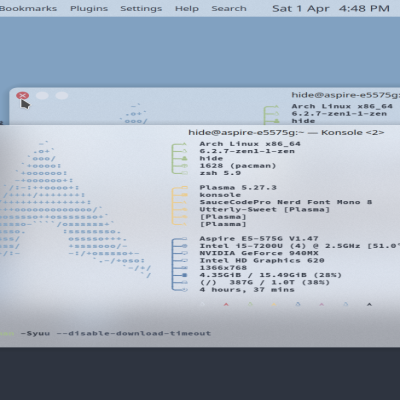Click the font icon beside SauceCodePro Nerd Font
Viewport: 400px width, 400px height.
(x=184, y=202)
